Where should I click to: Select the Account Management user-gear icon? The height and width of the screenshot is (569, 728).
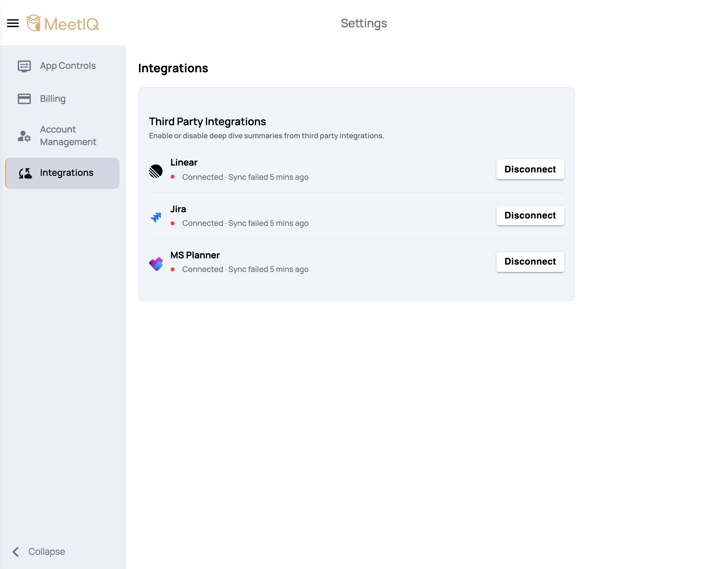point(24,136)
